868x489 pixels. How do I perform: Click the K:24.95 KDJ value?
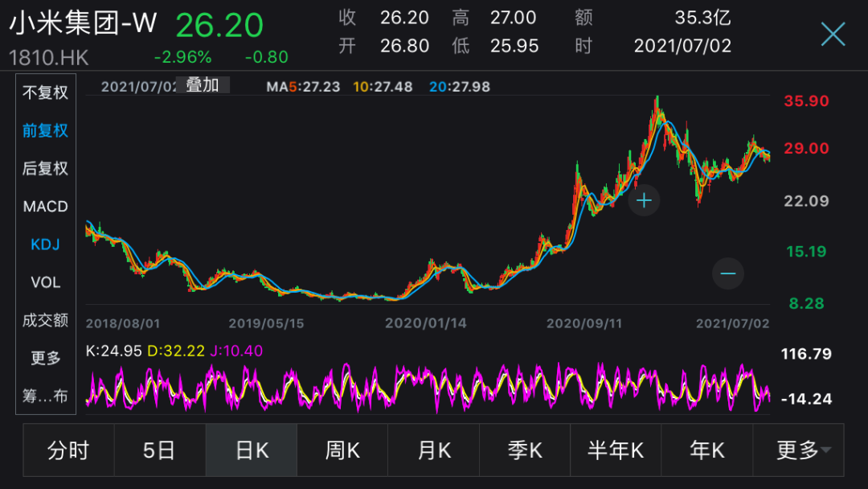tap(113, 351)
